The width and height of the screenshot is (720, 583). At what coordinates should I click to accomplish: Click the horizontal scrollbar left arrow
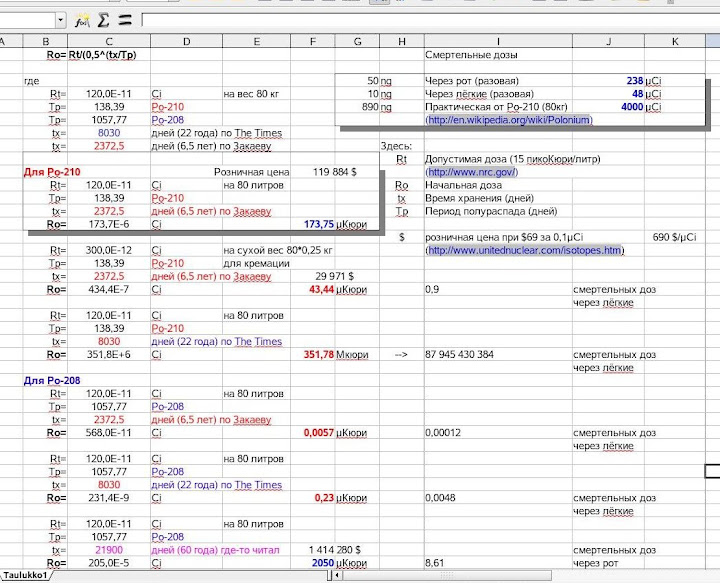pos(337,576)
